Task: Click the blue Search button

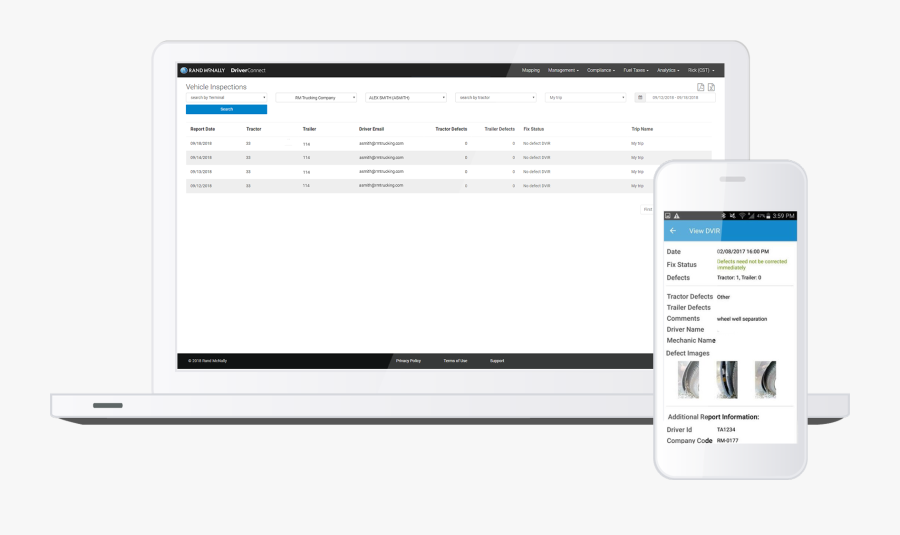Action: 226,109
